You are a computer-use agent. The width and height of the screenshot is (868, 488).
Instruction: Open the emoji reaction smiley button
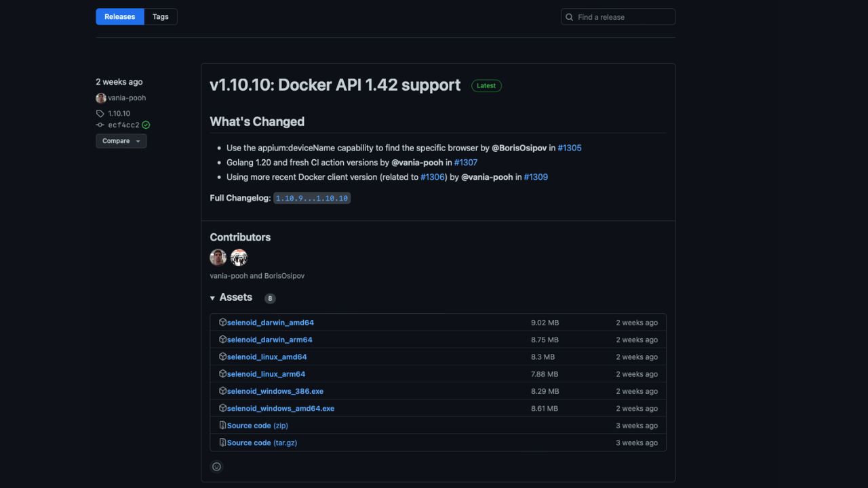(217, 466)
